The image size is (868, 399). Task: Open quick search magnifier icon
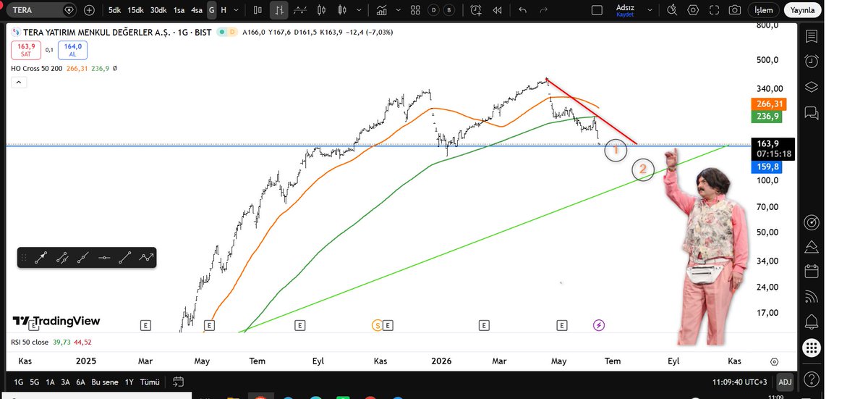point(672,10)
